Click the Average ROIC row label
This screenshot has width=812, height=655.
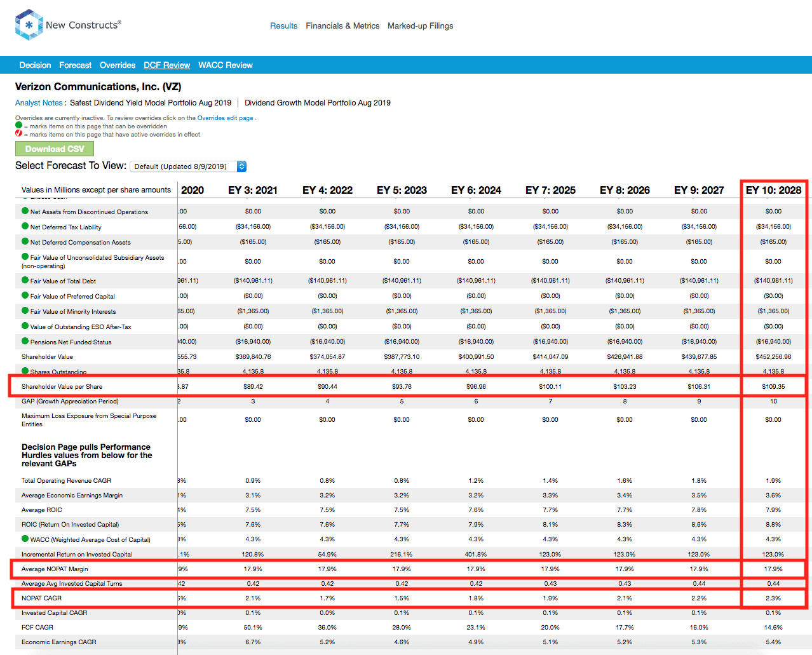pyautogui.click(x=42, y=510)
